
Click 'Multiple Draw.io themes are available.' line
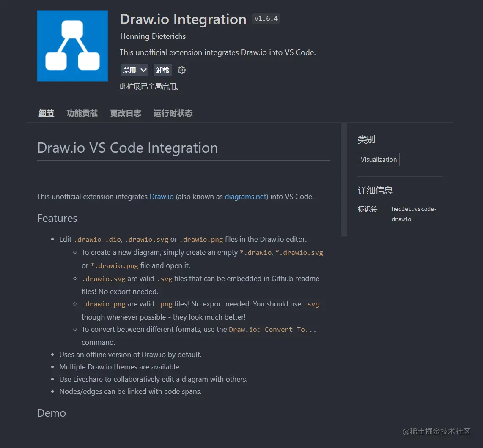tap(120, 367)
